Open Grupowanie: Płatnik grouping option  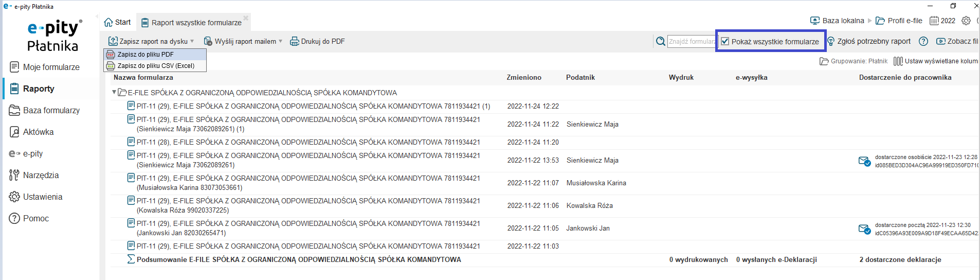[x=854, y=61]
